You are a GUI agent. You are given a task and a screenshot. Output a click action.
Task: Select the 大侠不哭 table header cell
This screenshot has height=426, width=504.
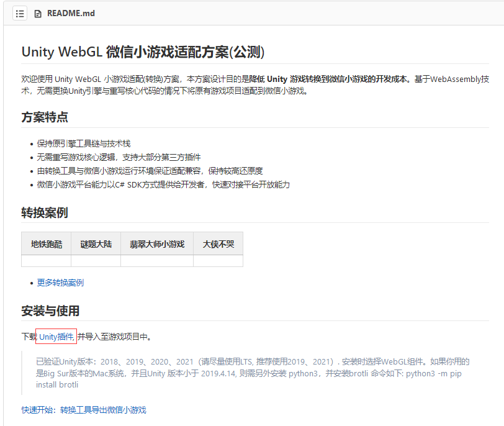tap(218, 244)
